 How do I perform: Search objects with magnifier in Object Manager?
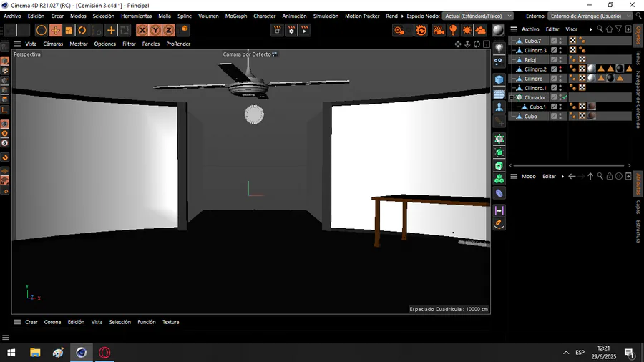coord(600,29)
